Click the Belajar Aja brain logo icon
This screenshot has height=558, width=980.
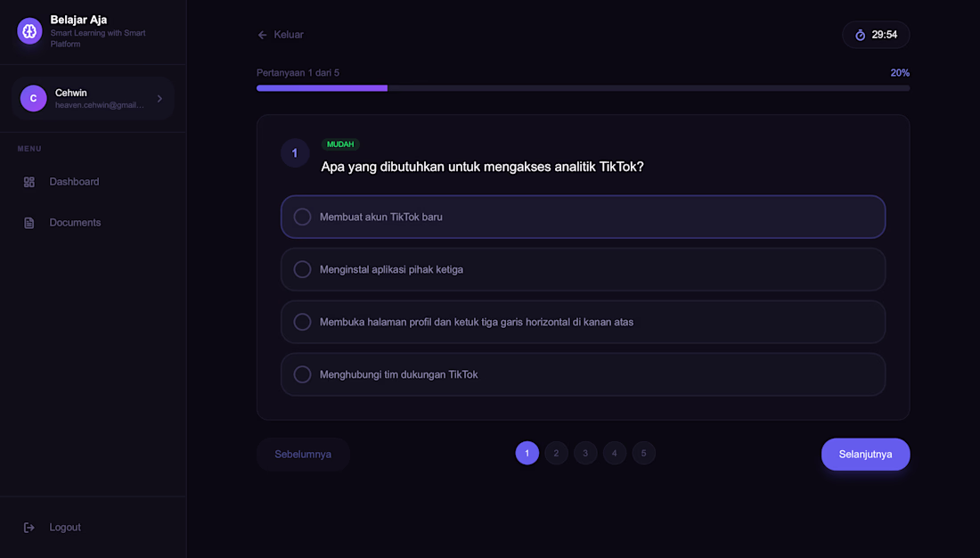point(29,31)
